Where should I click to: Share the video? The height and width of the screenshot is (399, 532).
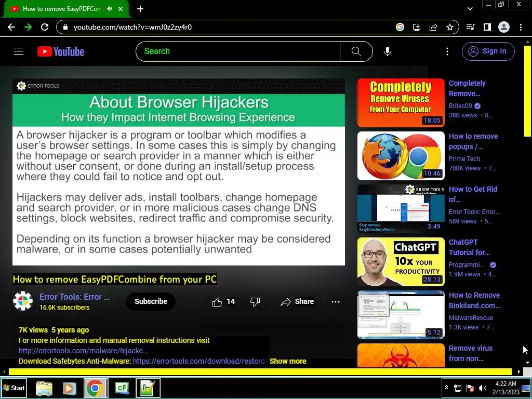tap(297, 302)
